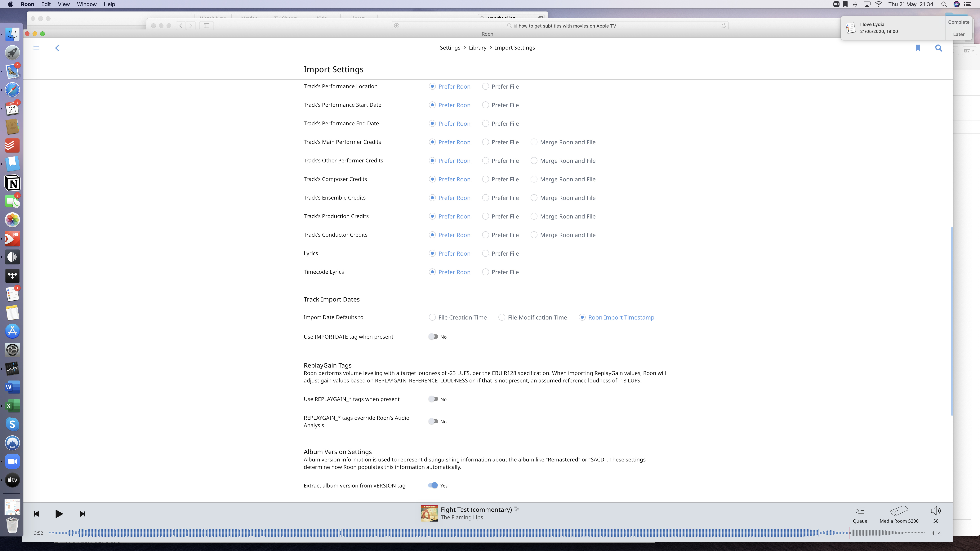980x551 pixels.
Task: Open Notion from the Dock
Action: point(12,183)
